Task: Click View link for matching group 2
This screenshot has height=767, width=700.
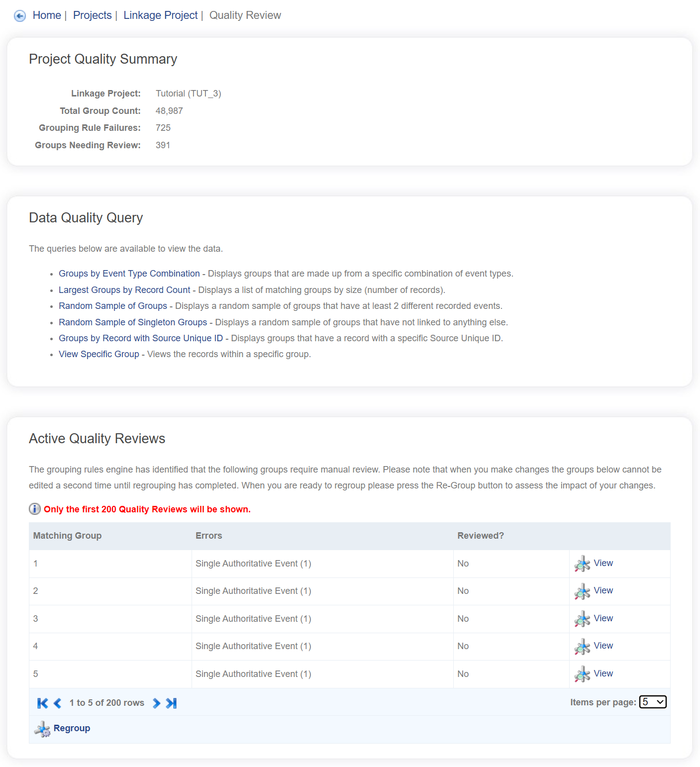Action: tap(603, 590)
